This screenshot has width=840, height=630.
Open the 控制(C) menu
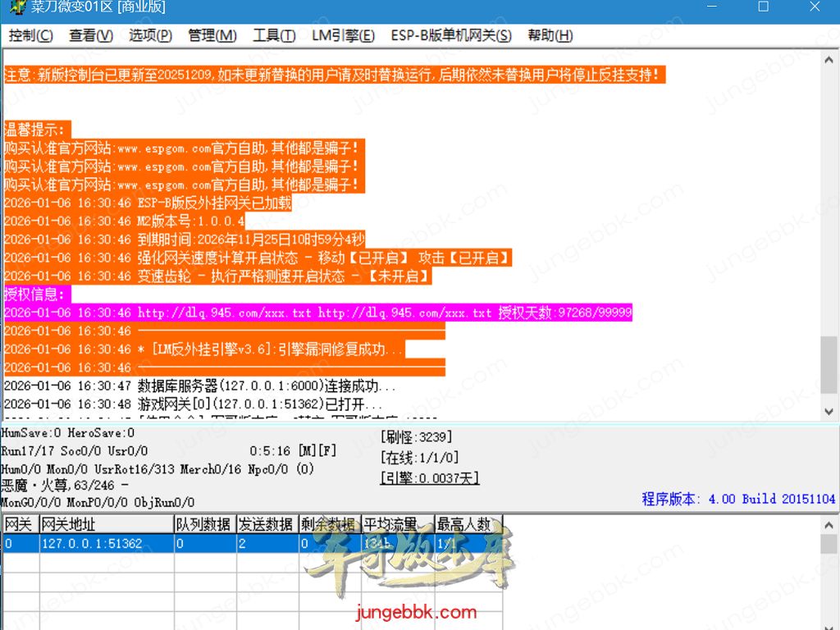click(x=31, y=35)
